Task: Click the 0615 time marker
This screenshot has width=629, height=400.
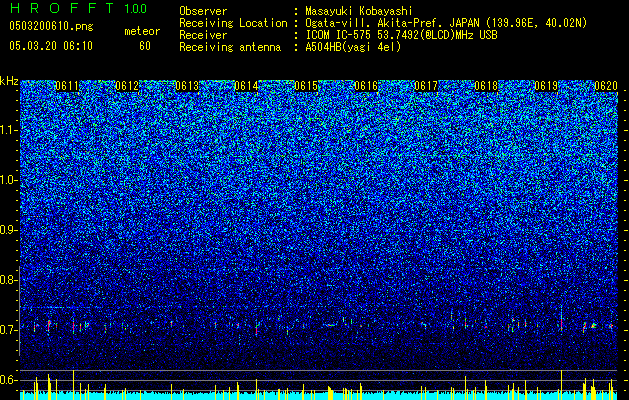Action: 306,86
